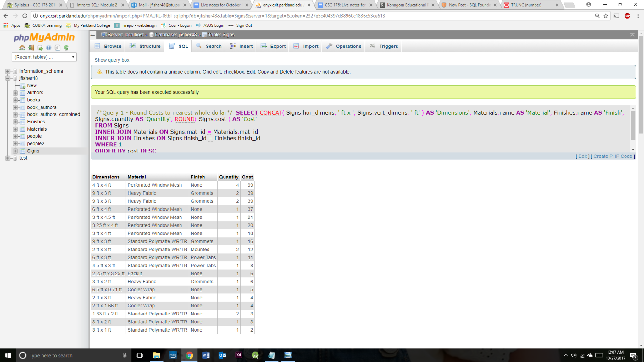Collapse the jfisher48 database tree
The width and height of the screenshot is (644, 362).
tap(8, 78)
